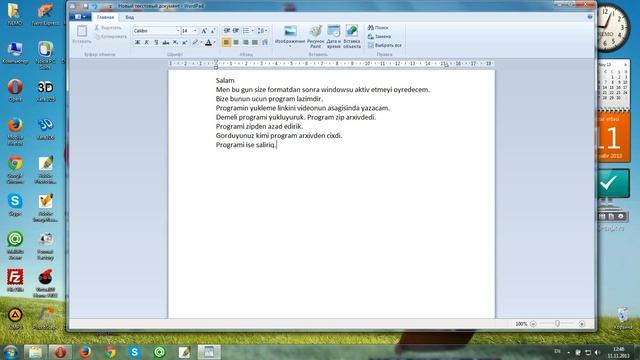Decrease the paragraph indent
640x360 pixels.
pyautogui.click(x=227, y=31)
